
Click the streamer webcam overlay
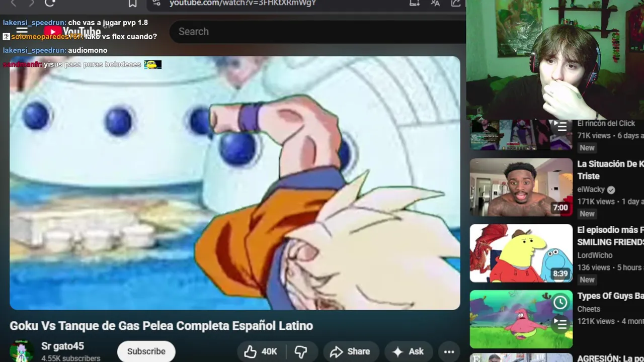(x=555, y=59)
